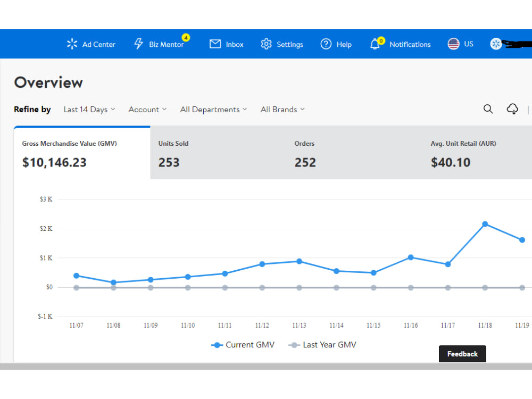Open the Settings gear icon
The image size is (532, 399).
click(x=267, y=44)
